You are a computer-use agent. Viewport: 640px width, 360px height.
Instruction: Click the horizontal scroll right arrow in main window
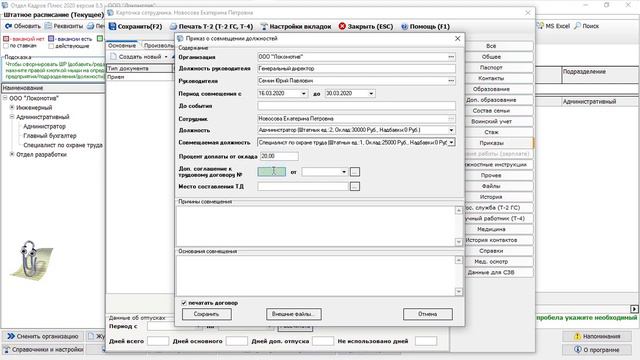[634, 309]
